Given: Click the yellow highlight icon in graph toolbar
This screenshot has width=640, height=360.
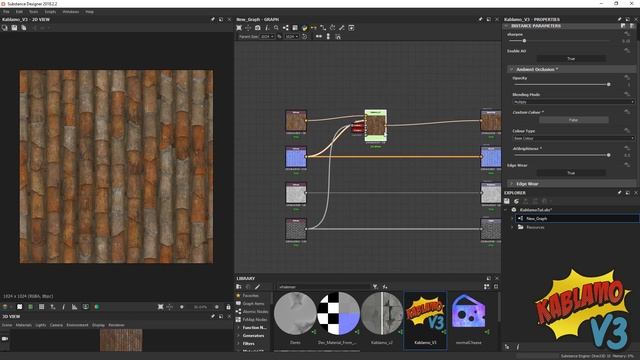Looking at the screenshot, I should (x=304, y=28).
